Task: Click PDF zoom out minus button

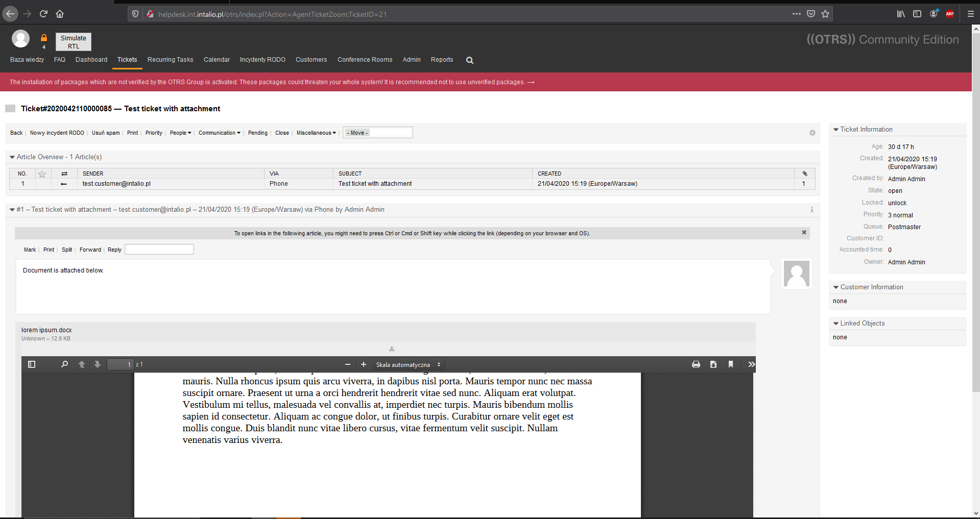Action: click(348, 364)
